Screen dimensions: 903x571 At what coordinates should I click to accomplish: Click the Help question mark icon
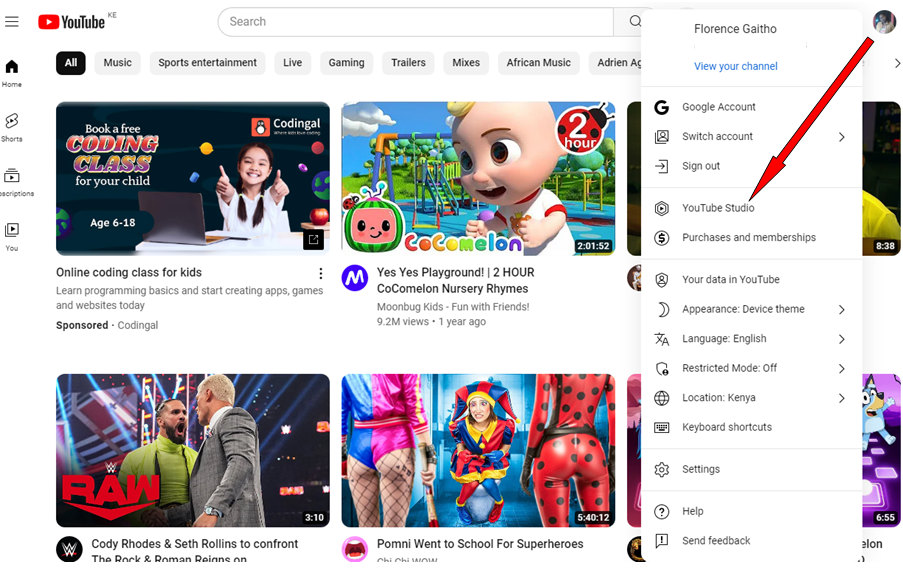tap(662, 511)
